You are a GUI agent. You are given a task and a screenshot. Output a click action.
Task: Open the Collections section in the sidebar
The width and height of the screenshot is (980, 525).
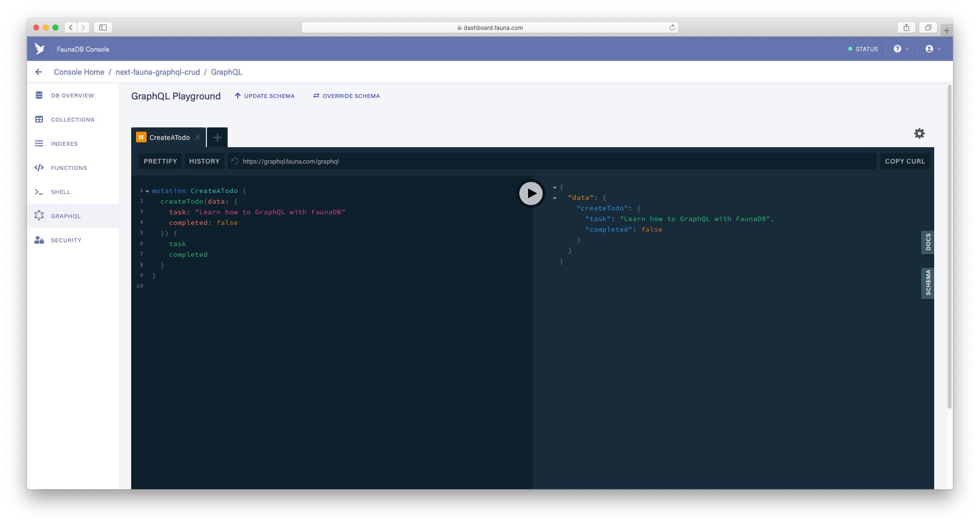[x=72, y=119]
